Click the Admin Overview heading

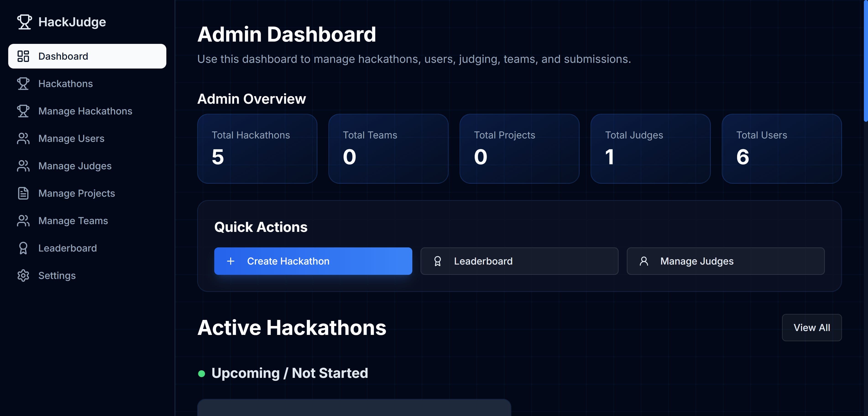pyautogui.click(x=252, y=99)
